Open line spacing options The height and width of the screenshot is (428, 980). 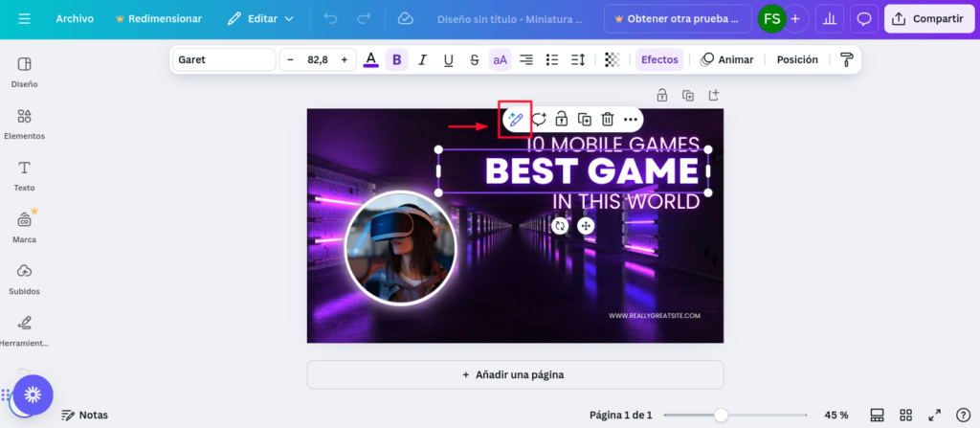[578, 60]
